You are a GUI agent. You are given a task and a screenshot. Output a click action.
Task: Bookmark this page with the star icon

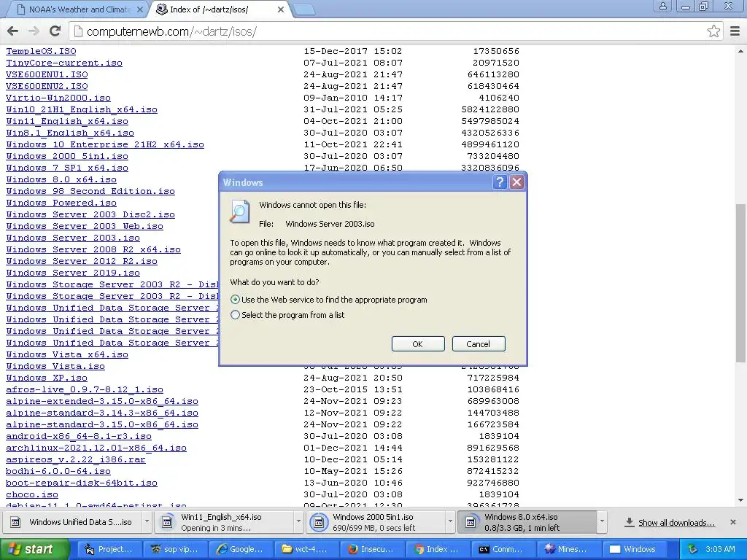(713, 31)
